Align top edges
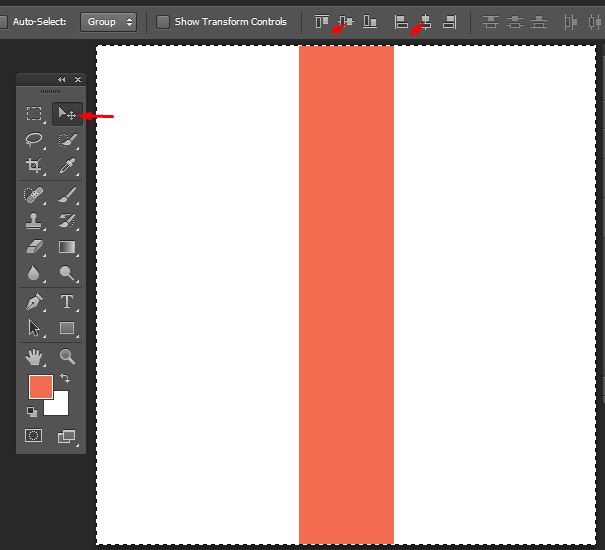 click(x=322, y=22)
